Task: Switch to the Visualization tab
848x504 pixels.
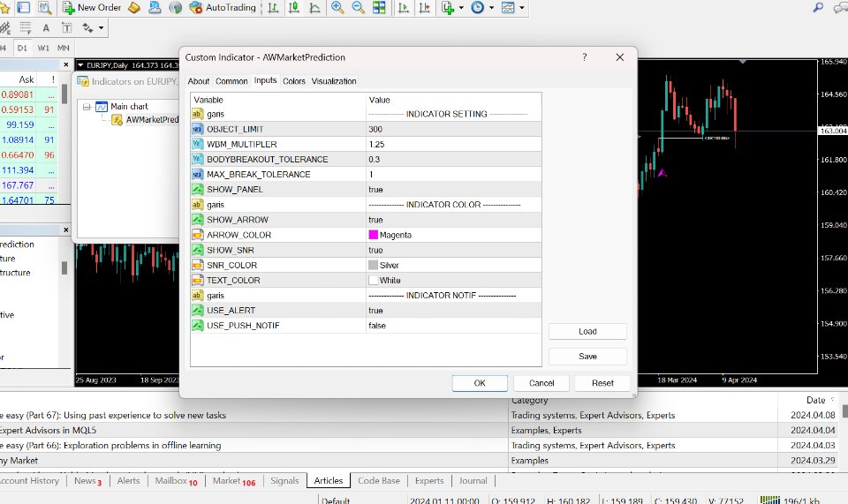Action: coord(334,81)
